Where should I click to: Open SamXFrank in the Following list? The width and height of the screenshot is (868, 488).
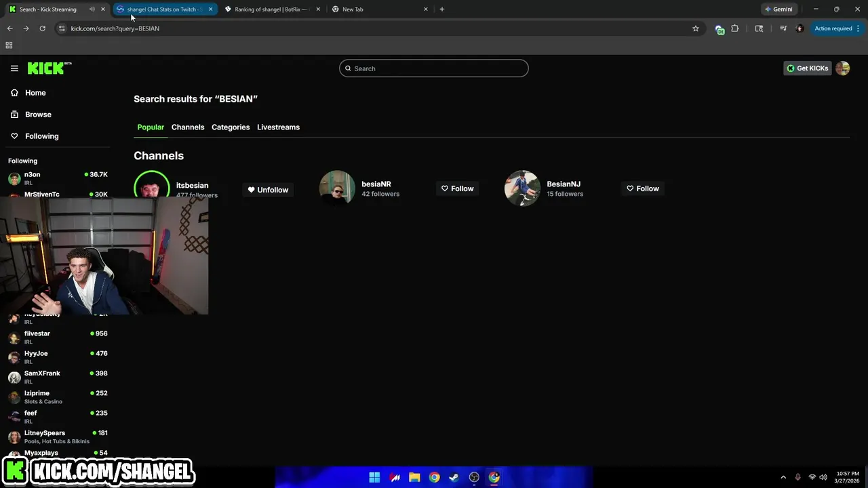click(x=58, y=377)
